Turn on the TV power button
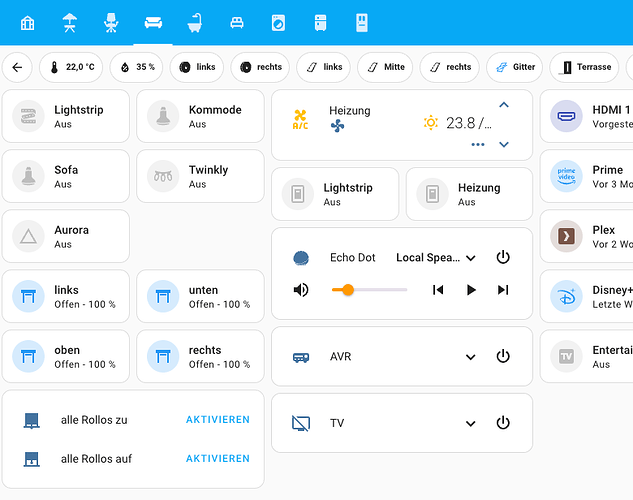633x500 pixels. (x=503, y=423)
